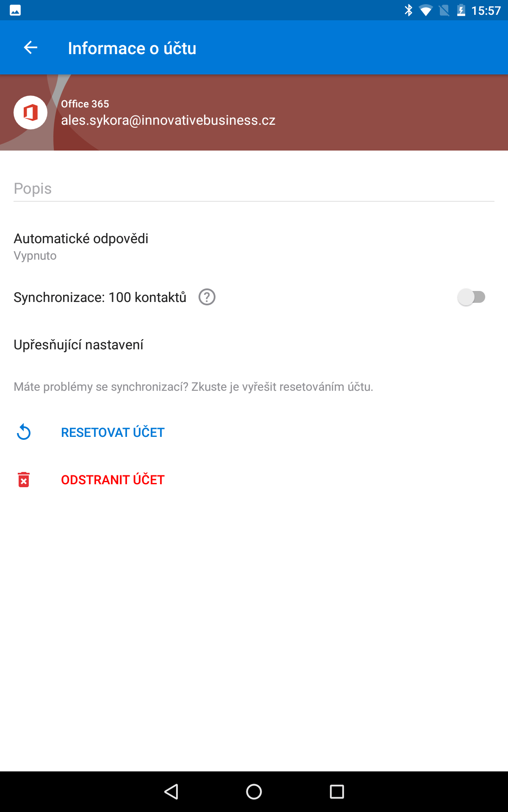Tap the Wi-Fi status bar icon
508x812 pixels.
[425, 11]
